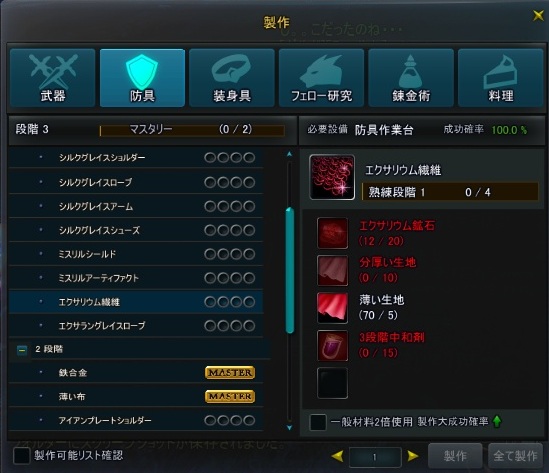Image resolution: width=549 pixels, height=473 pixels.
Task: Enable 一般材料2倍使用 checkbox
Action: pos(318,422)
